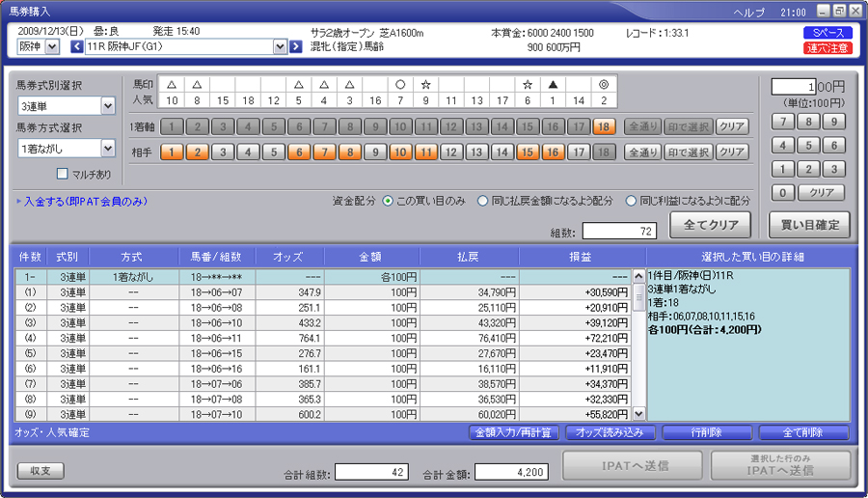Click the Sペース indicator
This screenshot has width=868, height=498.
coord(827,33)
